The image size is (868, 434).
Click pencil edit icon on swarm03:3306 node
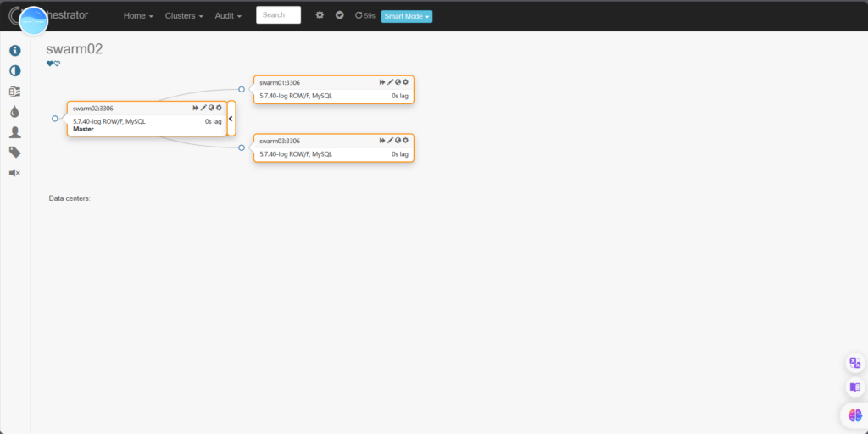pos(390,141)
